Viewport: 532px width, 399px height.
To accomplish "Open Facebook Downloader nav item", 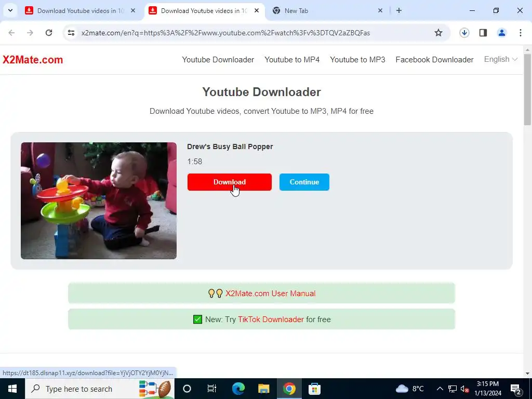I will click(x=434, y=60).
